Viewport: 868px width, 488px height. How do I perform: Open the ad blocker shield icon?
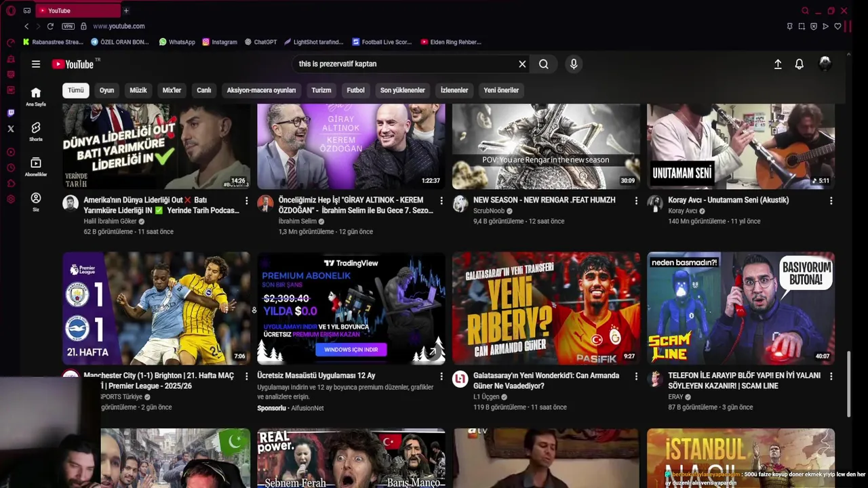click(814, 26)
